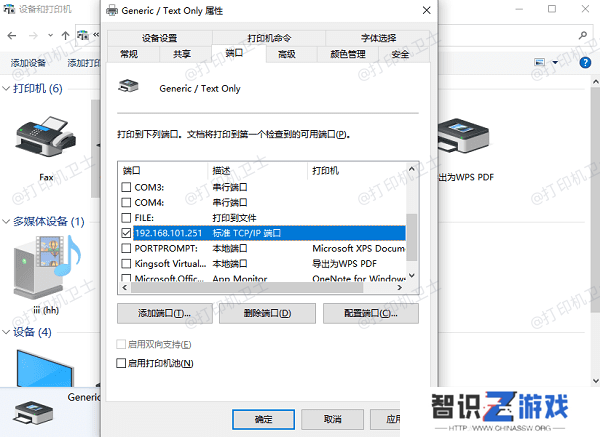
Task: Select the Fax printer icon
Action: 46,136
